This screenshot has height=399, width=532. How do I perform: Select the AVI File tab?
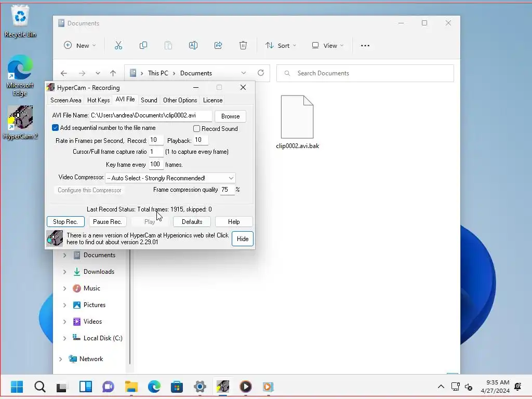pos(125,99)
